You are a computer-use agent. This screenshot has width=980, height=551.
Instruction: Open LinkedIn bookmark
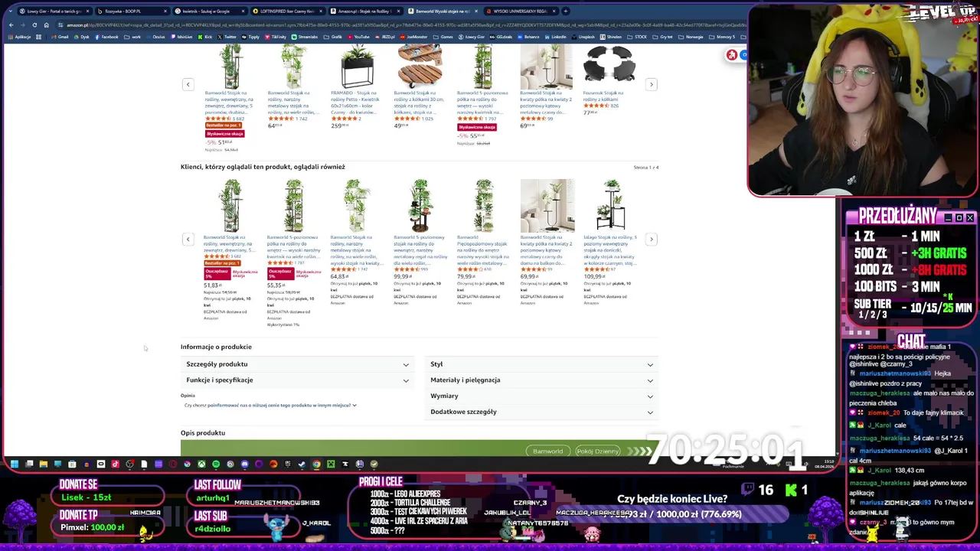554,37
